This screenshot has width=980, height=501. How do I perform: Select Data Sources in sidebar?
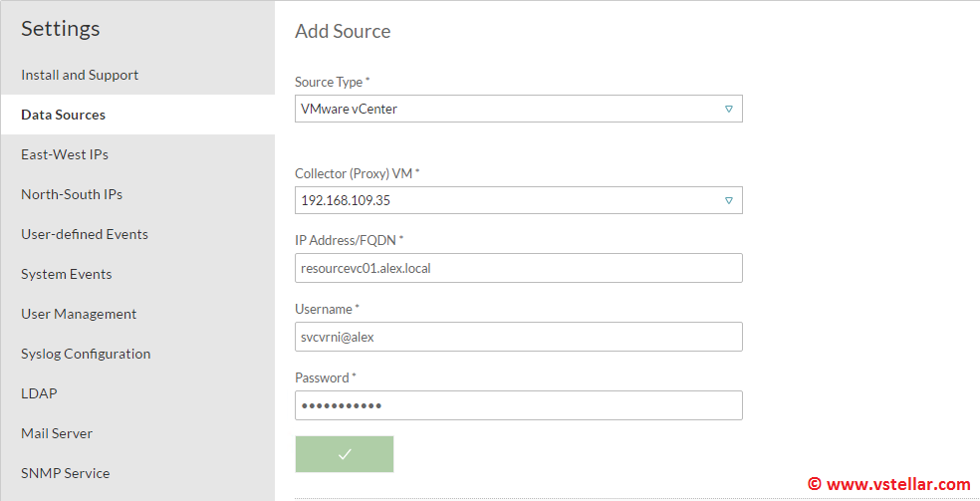(63, 115)
